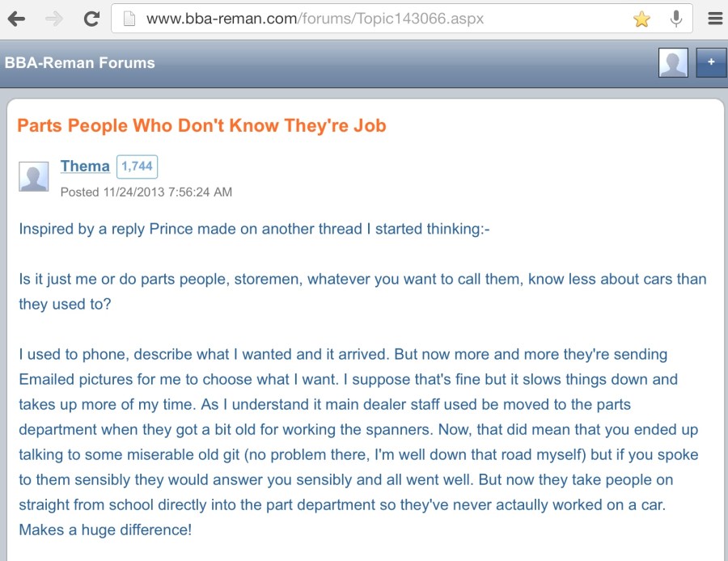The image size is (728, 561).
Task: Click the 'Makes a huge difference!' line
Action: (x=105, y=530)
